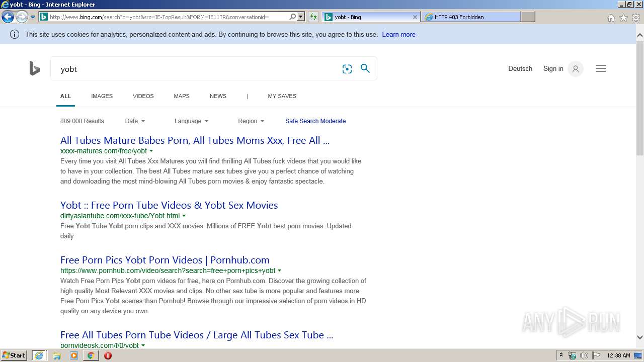The height and width of the screenshot is (362, 644).
Task: Open the MY SAVES tab
Action: point(282,96)
